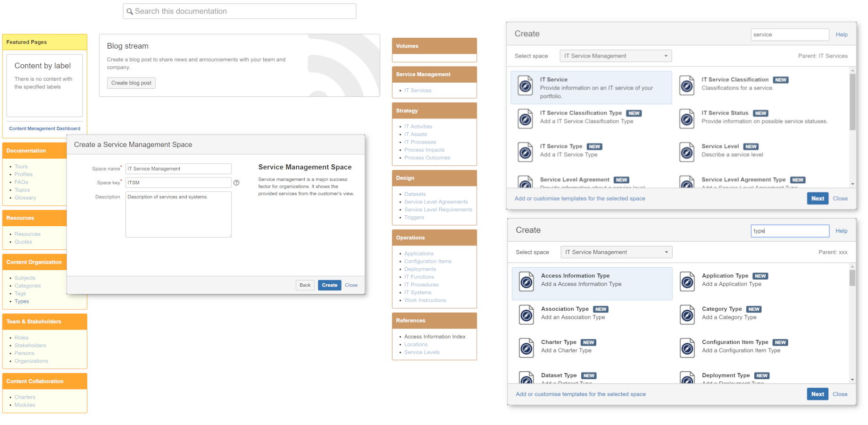Open IT Processes under Strategy
The width and height of the screenshot is (868, 425).
(420, 142)
